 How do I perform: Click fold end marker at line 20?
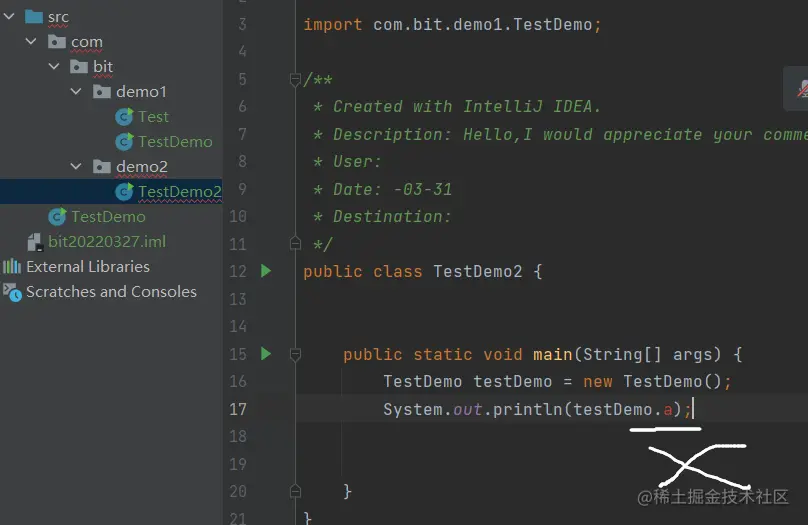coord(295,490)
